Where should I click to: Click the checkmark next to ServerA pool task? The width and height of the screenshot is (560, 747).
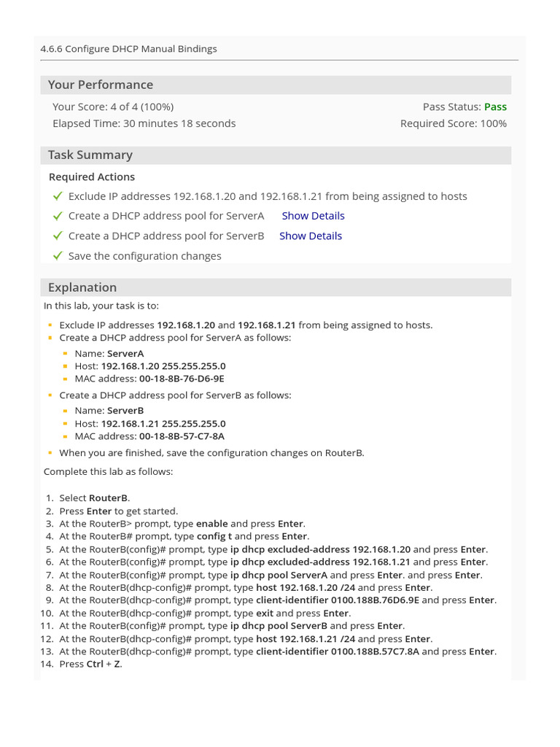pyautogui.click(x=58, y=216)
